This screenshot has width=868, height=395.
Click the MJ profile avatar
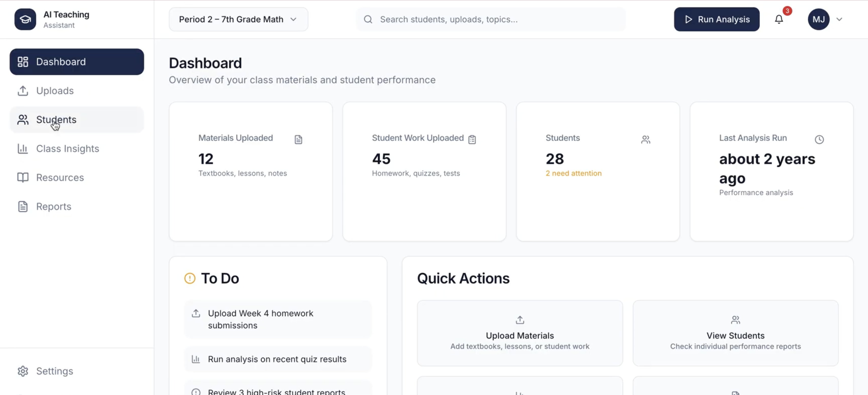pyautogui.click(x=819, y=19)
